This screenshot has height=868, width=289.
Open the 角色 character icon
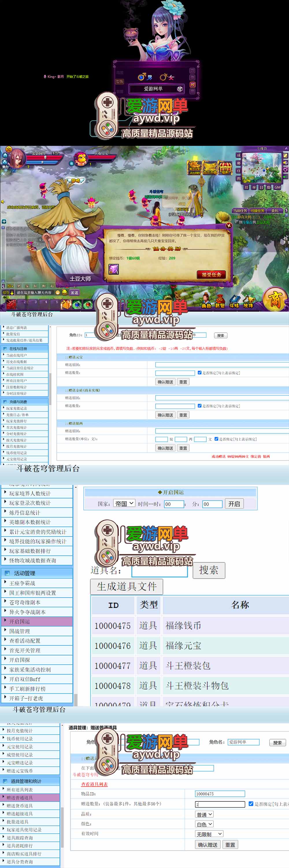[x=206, y=301]
